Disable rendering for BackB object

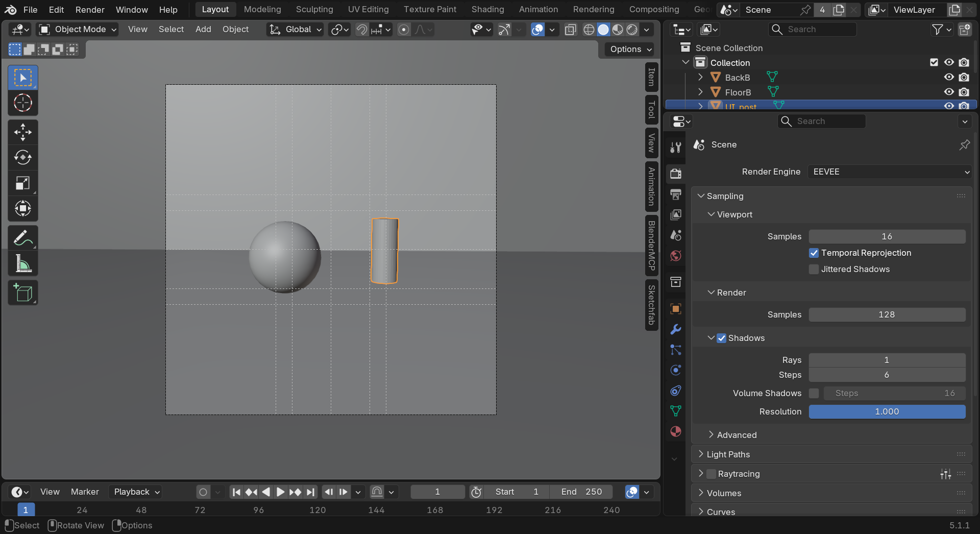coord(964,77)
